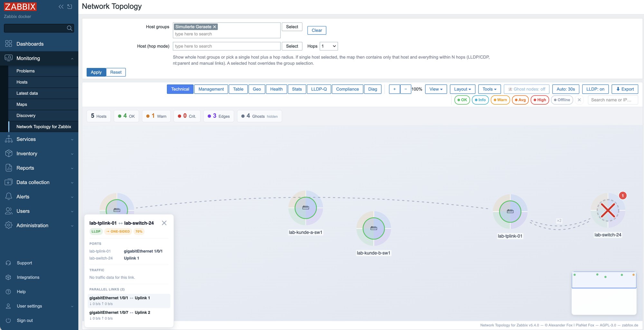The image size is (644, 330).
Task: Collapse the sidebar with double-chevron icon
Action: (61, 7)
